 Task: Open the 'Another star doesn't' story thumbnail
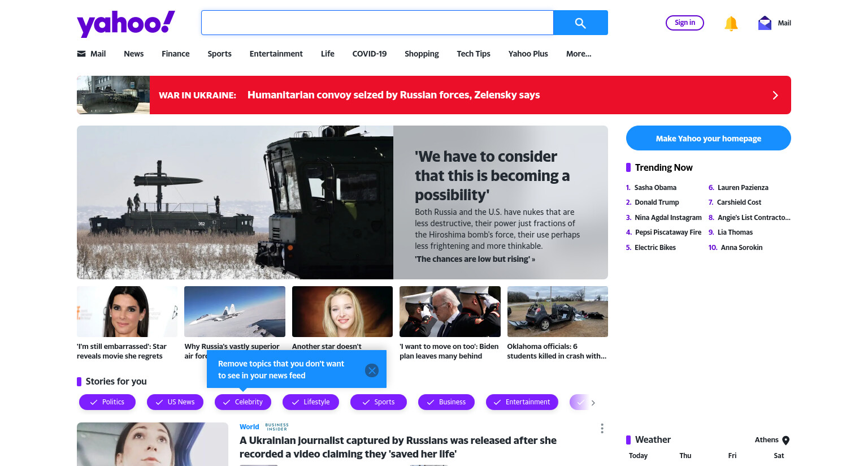342,312
